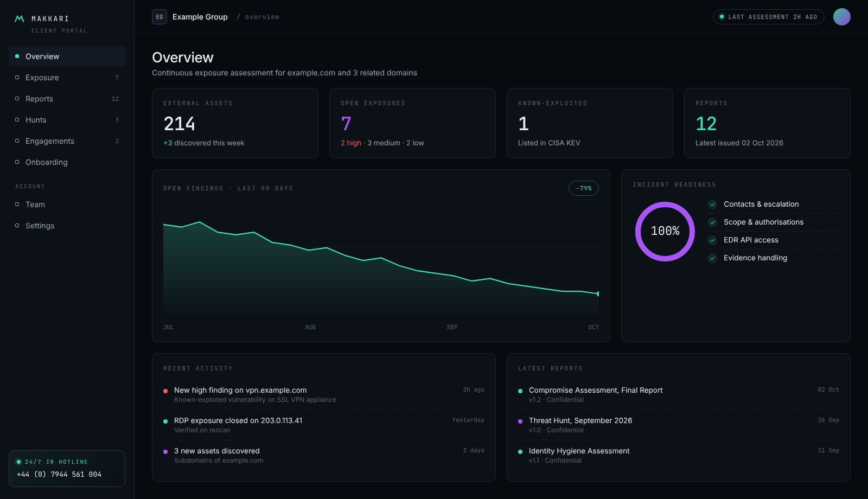Click the AUG axis label on chart
This screenshot has height=499, width=868.
point(310,327)
